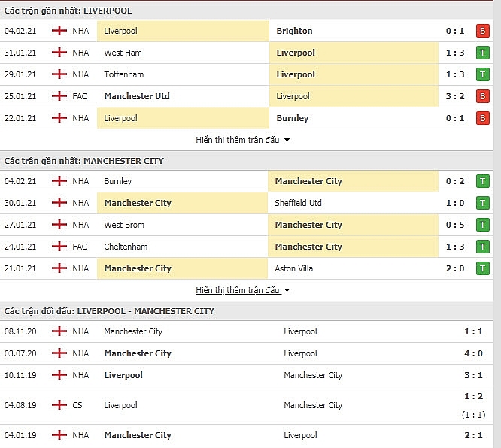
Task: Click England flag on 04.02.21 Liverpool–Brighton row
Action: point(59,31)
